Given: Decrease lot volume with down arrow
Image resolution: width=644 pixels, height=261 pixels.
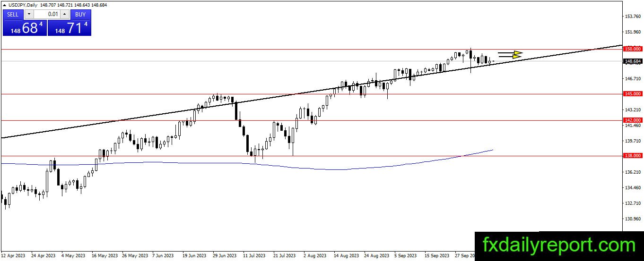Looking at the screenshot, I should pos(29,14).
